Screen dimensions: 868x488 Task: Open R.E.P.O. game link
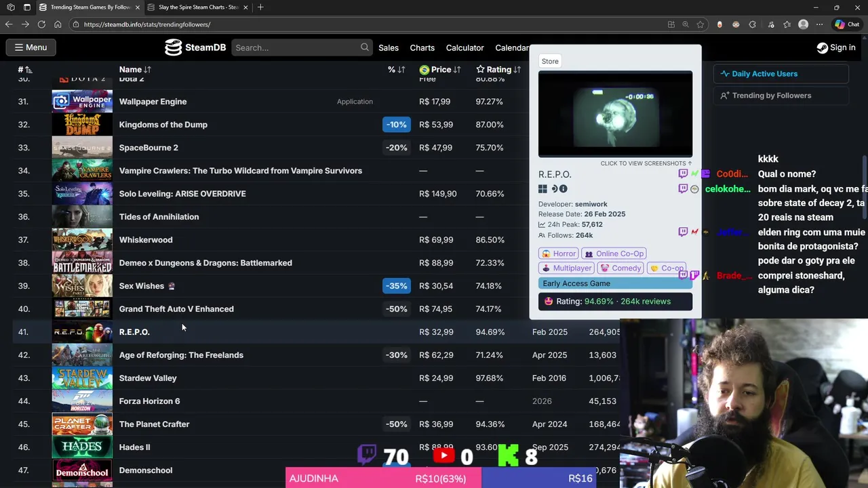point(134,332)
